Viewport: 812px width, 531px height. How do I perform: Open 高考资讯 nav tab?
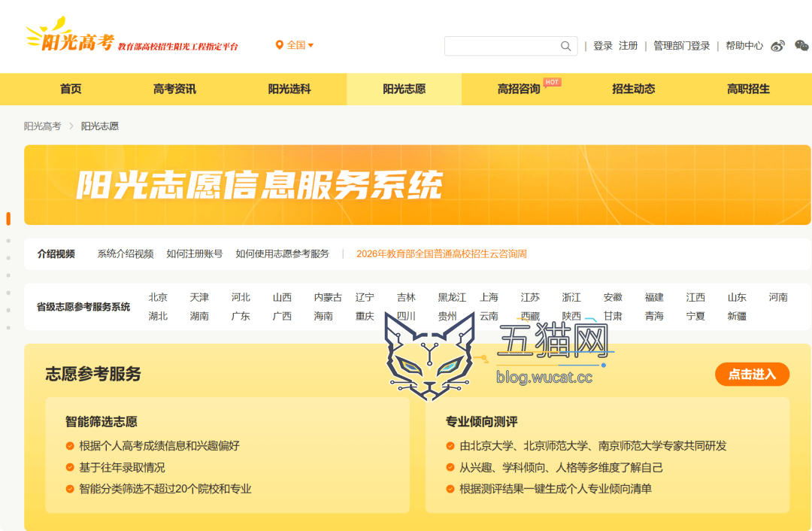174,89
